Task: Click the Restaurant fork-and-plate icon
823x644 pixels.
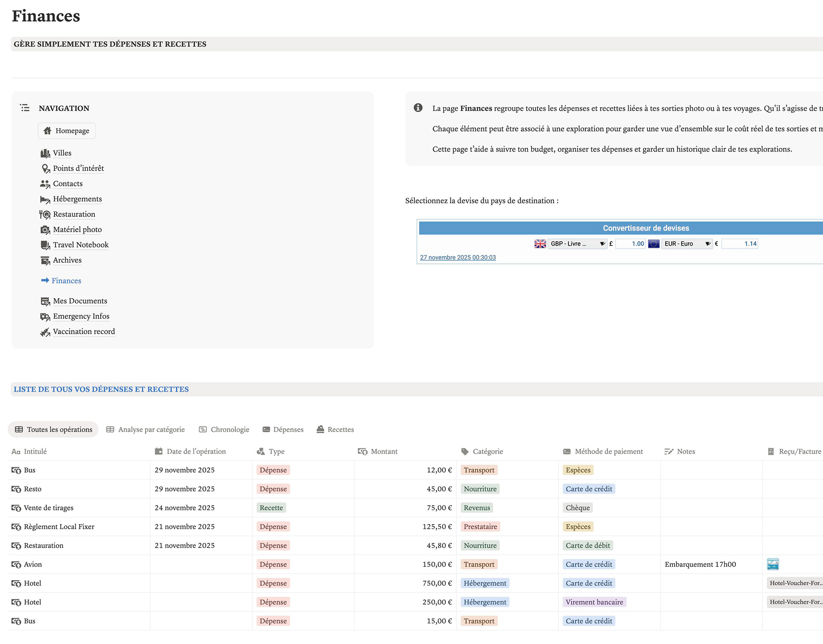Action: 45,215
